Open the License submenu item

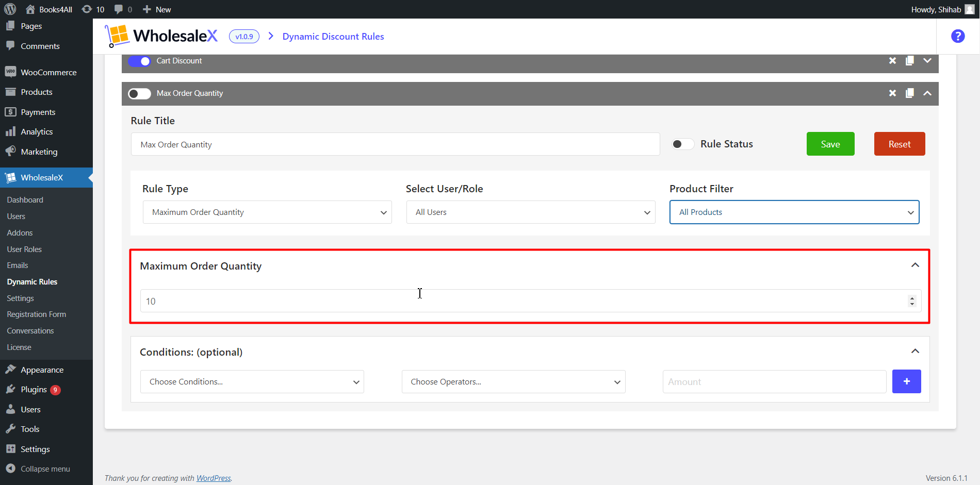(x=19, y=347)
